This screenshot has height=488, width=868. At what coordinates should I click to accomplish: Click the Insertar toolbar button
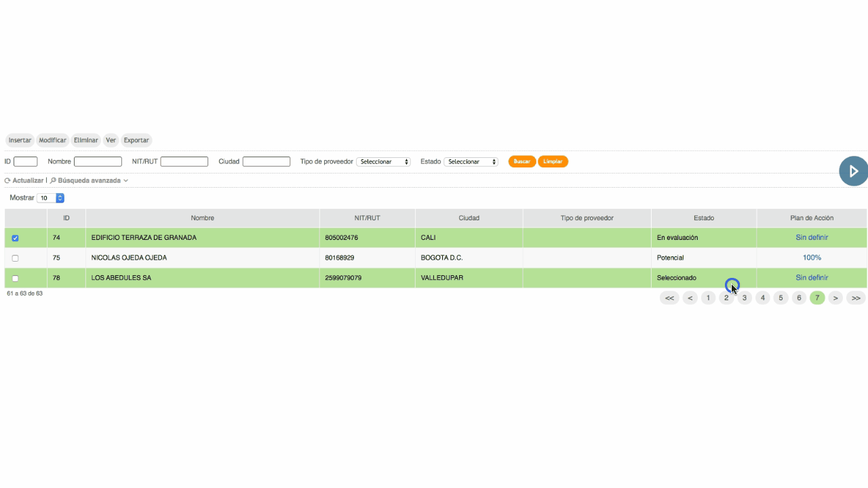20,140
